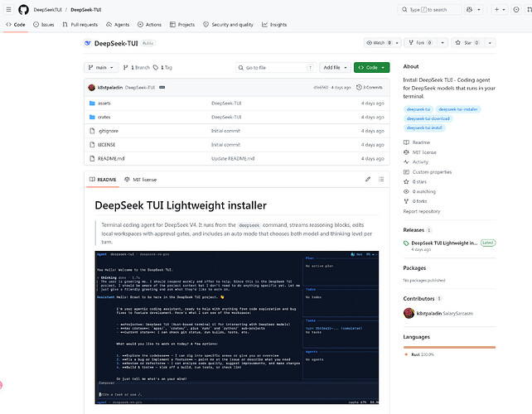This screenshot has width=532, height=414.
Task: Click the DeepSeek-TUI repository avatar icon
Action: coord(88,43)
